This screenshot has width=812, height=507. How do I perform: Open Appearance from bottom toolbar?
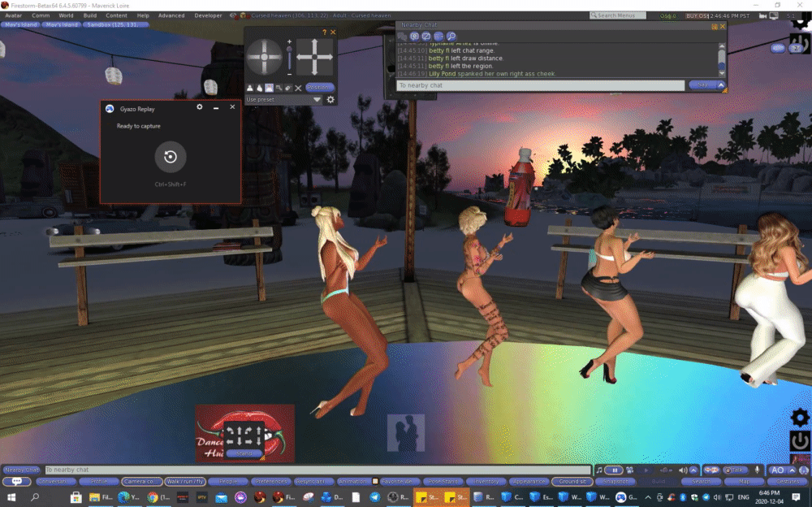pos(529,482)
